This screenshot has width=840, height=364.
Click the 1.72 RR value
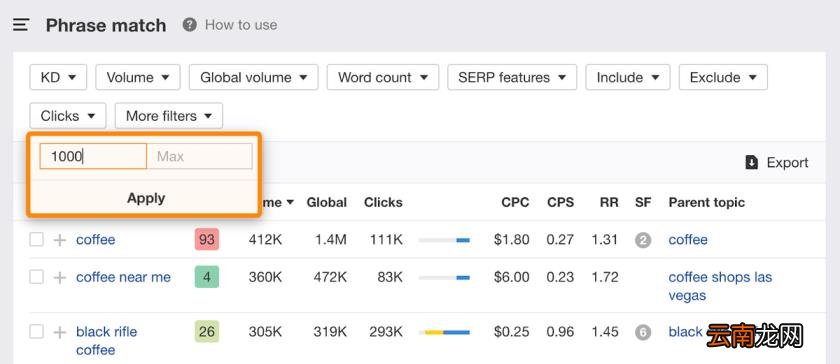click(x=605, y=277)
